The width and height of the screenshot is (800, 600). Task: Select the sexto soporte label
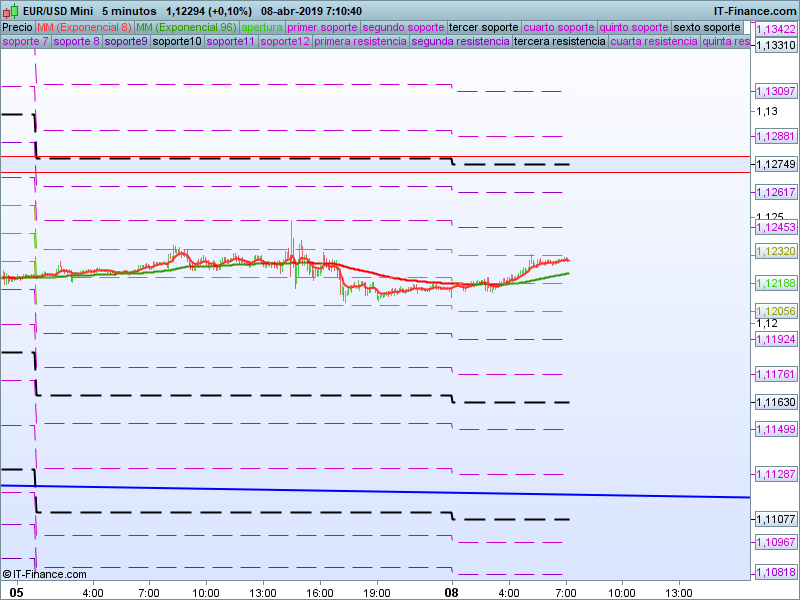(707, 27)
